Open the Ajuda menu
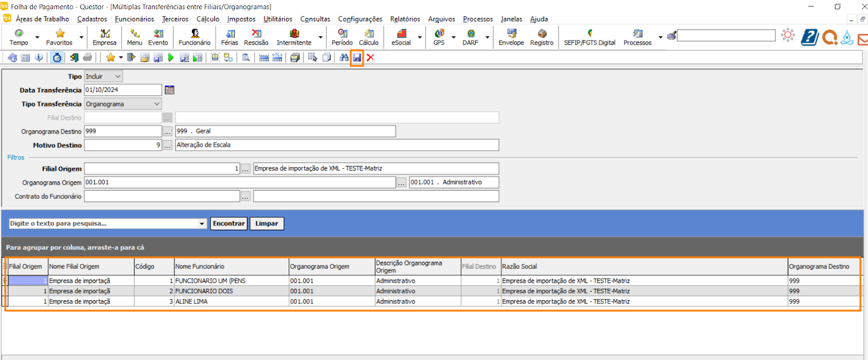Viewport: 868px width, 360px height. (x=539, y=19)
